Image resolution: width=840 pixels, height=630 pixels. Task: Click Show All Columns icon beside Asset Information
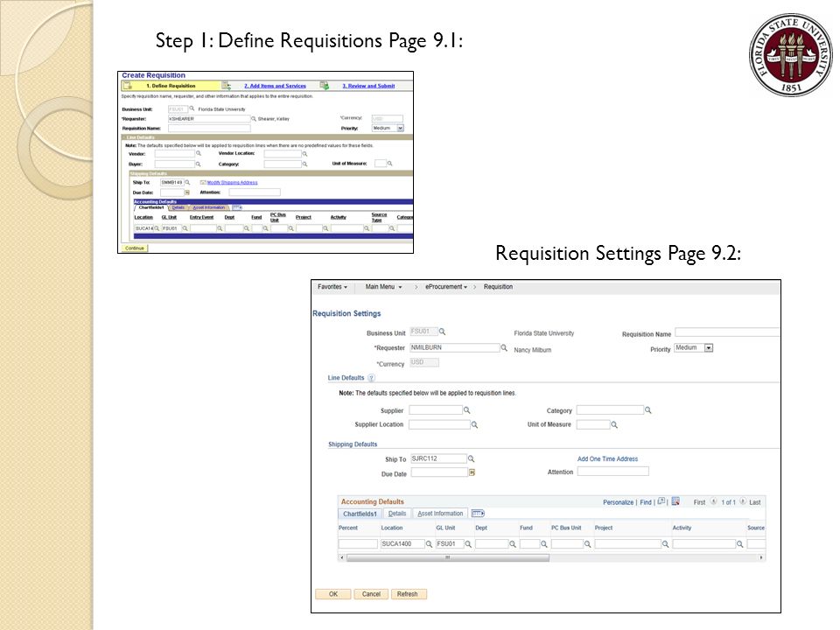[x=478, y=514]
